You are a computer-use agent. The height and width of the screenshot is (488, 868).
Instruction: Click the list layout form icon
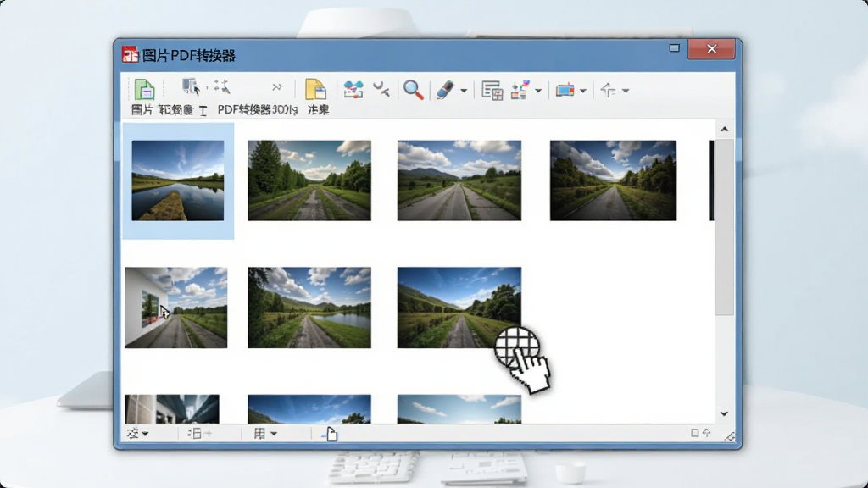492,90
